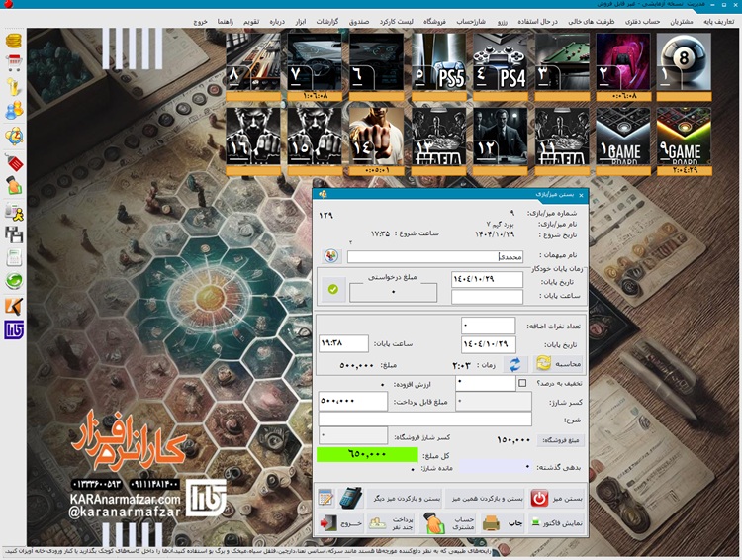Viewport: 742px width, 560px height.
Task: Select table 8 backgammon thumbnail
Action: [x=253, y=61]
